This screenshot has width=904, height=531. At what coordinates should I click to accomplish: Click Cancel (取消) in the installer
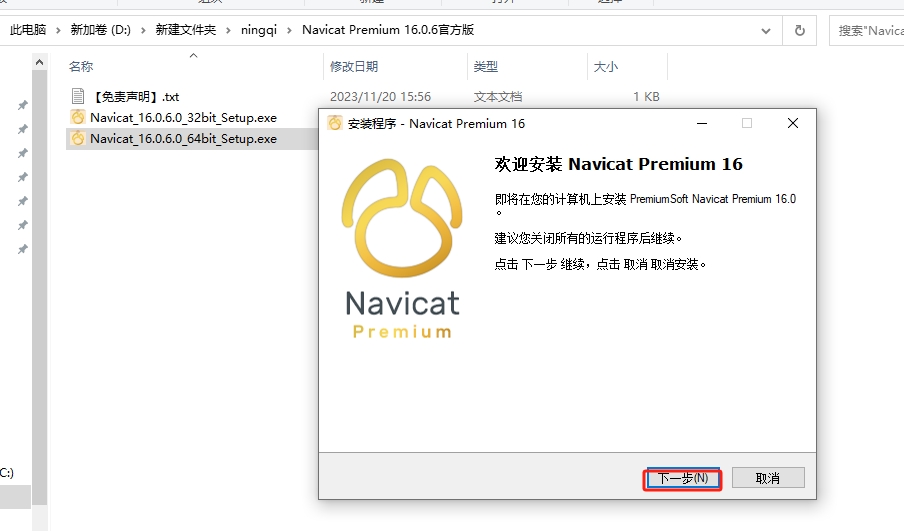coord(768,478)
